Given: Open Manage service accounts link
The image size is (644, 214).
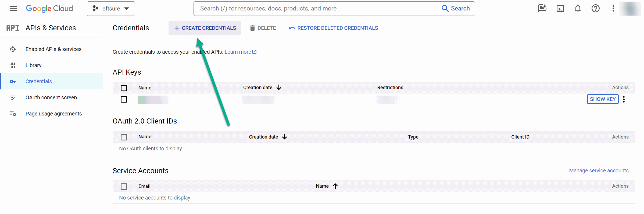Looking at the screenshot, I should point(599,171).
